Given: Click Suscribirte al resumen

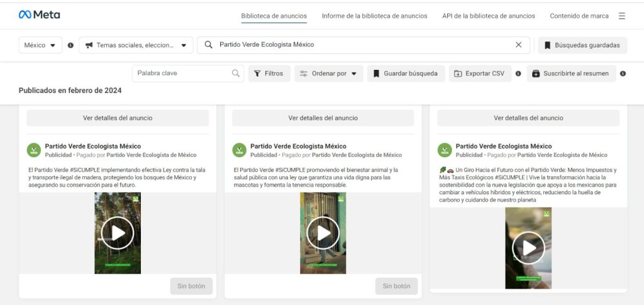Looking at the screenshot, I should pyautogui.click(x=571, y=74).
